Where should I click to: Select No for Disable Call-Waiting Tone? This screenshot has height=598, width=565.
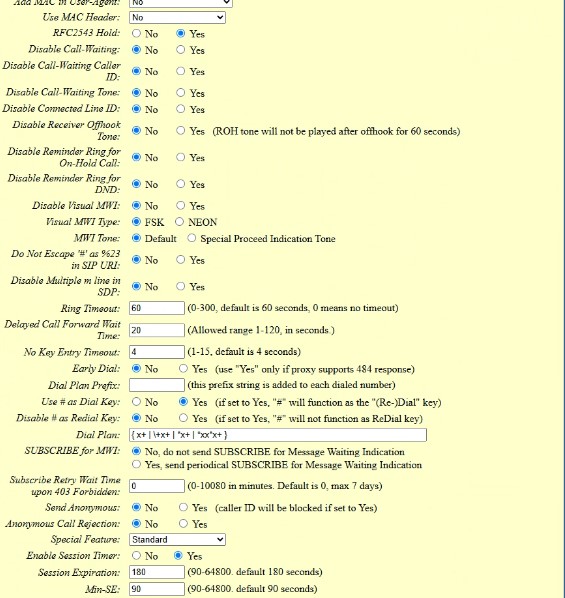[136, 93]
